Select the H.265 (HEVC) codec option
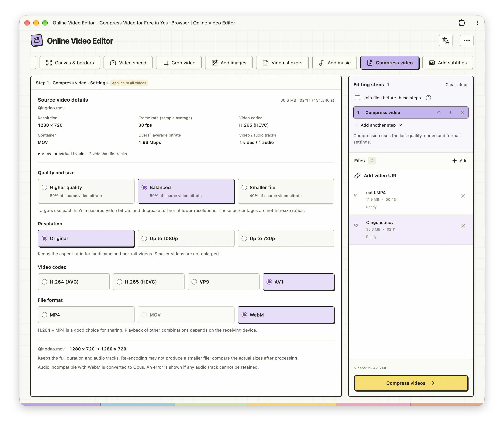The image size is (504, 429). tap(148, 282)
